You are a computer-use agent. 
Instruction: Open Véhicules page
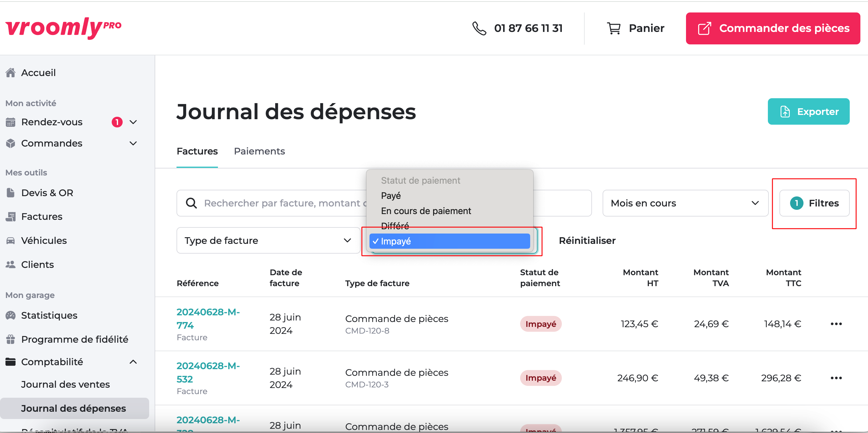coord(44,241)
